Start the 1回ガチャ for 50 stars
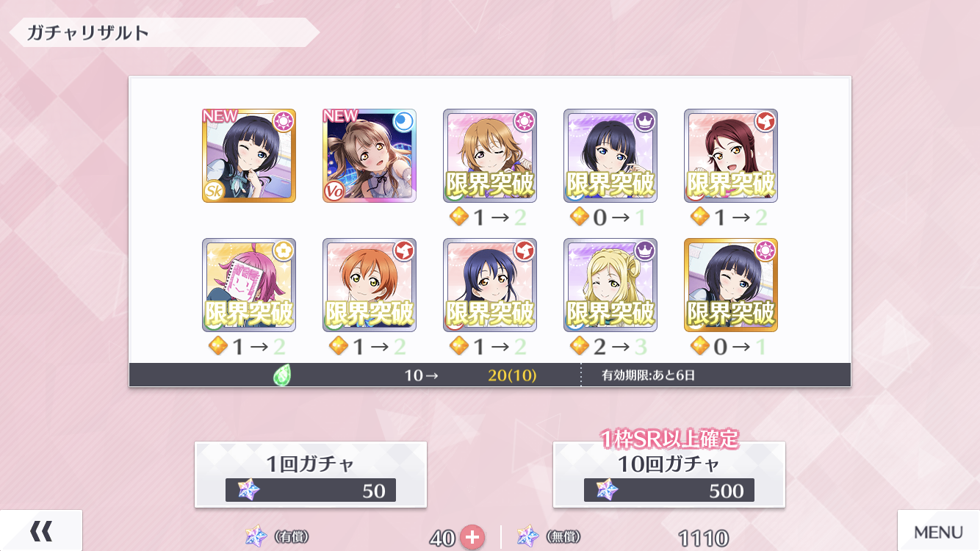Image resolution: width=980 pixels, height=551 pixels. pos(311,475)
